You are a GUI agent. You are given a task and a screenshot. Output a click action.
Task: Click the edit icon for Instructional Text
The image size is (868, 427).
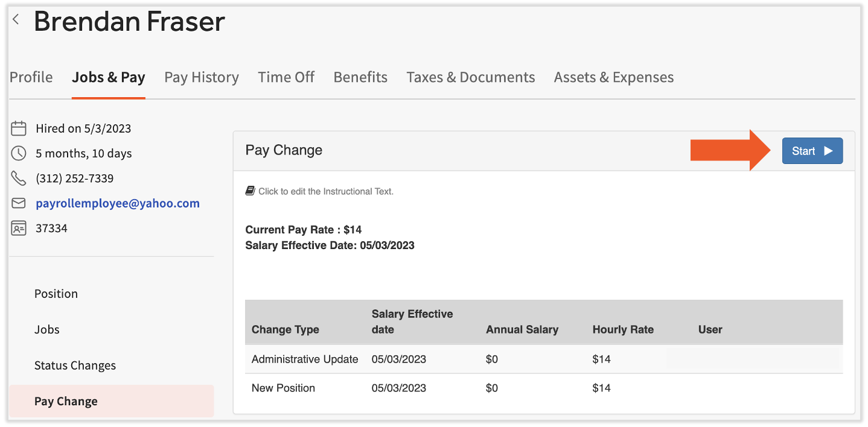pos(250,189)
